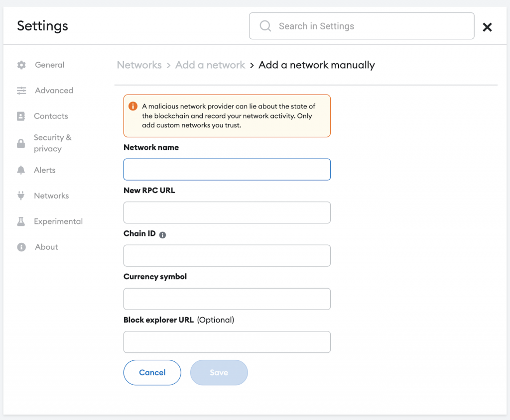Click the Save button

pos(219,373)
